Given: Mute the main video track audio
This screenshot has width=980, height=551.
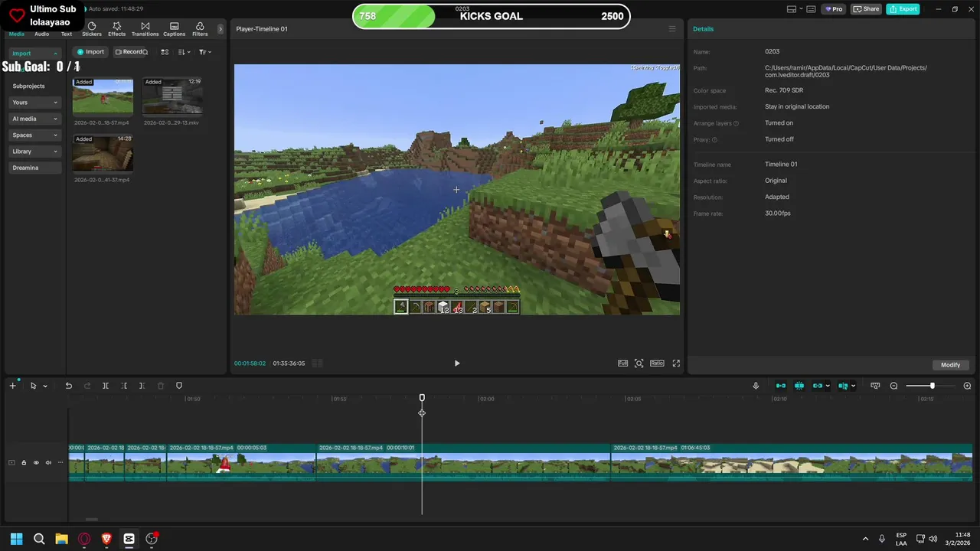Looking at the screenshot, I should (48, 462).
